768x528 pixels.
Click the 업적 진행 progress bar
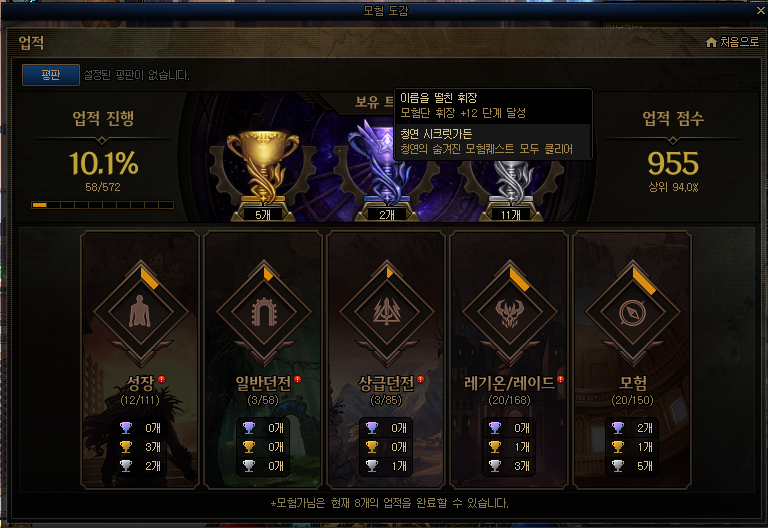pos(102,205)
